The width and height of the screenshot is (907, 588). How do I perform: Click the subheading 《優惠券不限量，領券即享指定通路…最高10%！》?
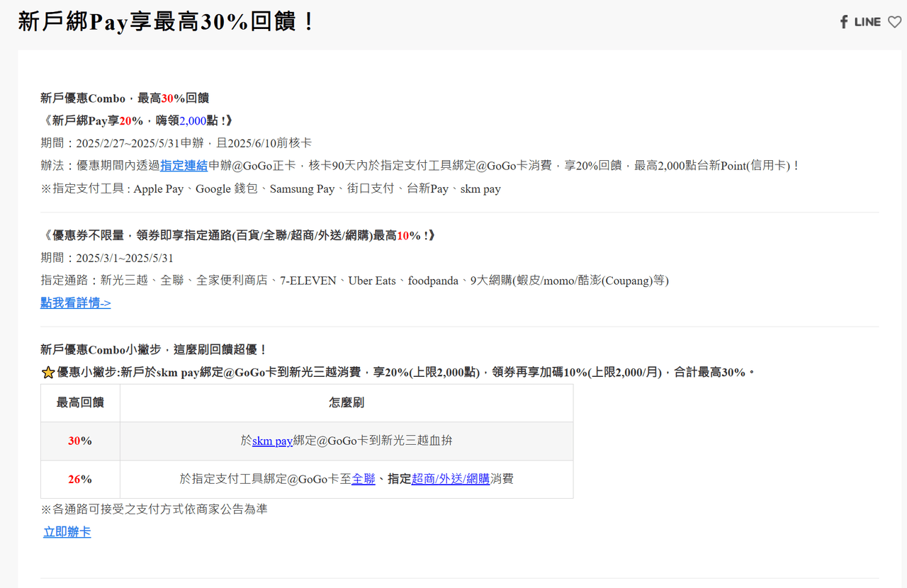[238, 235]
